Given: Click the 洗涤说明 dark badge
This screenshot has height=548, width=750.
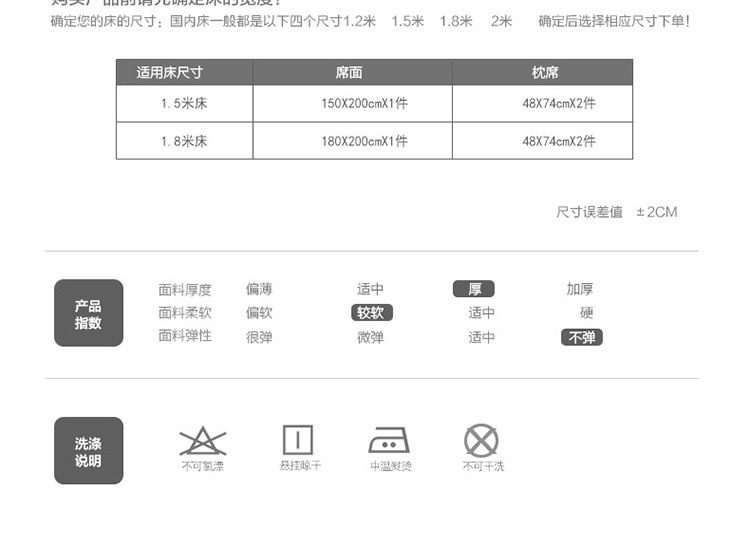Looking at the screenshot, I should 88,451.
